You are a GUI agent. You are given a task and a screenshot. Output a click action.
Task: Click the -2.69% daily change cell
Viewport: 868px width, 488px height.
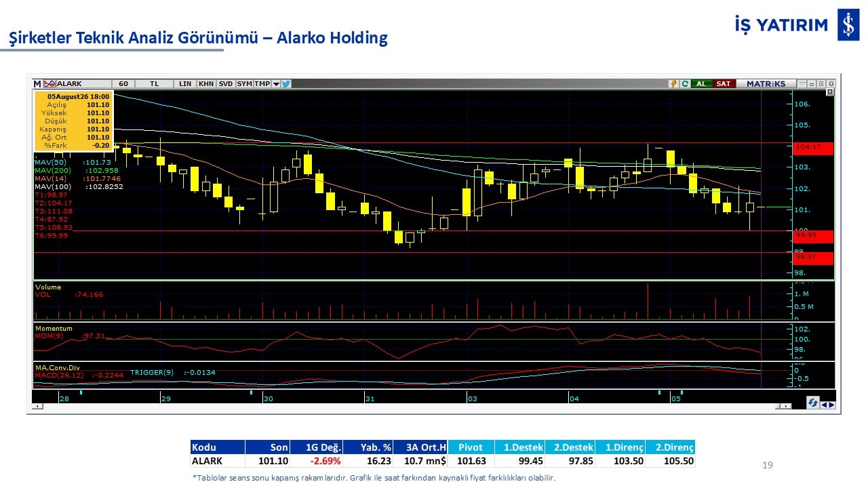click(x=317, y=461)
